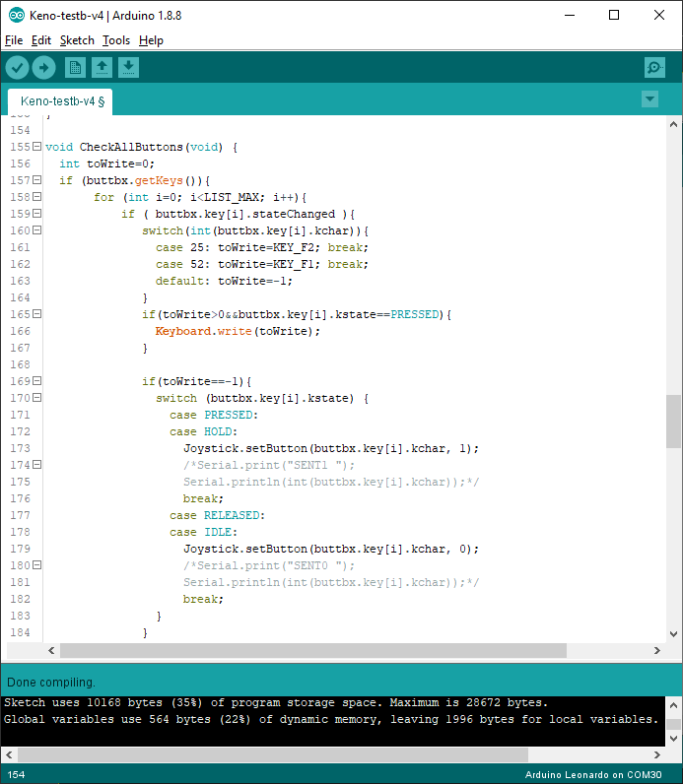Create a new sketch with New icon
This screenshot has height=784, width=683.
[75, 67]
